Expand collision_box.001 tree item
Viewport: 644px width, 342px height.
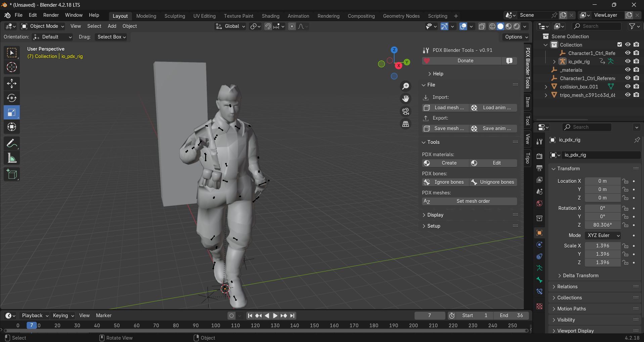[x=546, y=87]
